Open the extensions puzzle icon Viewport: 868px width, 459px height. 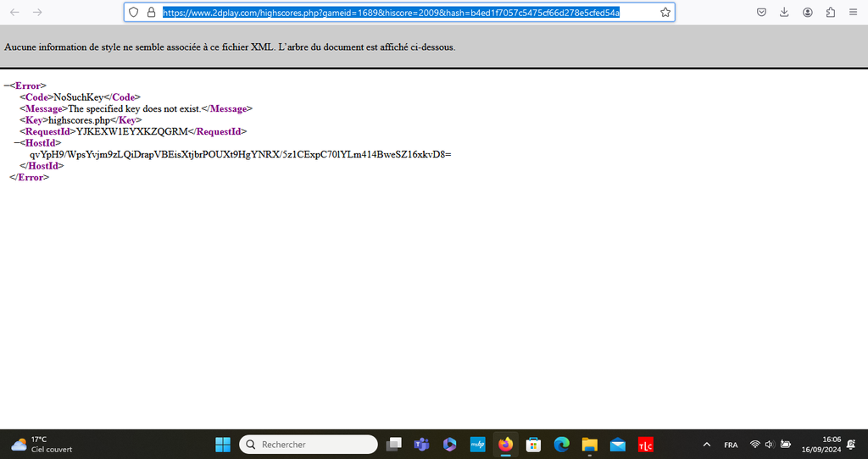pos(830,13)
